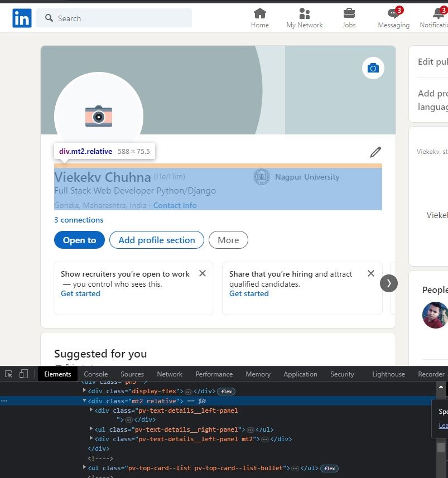Screen dimensions: 448x478
Task: Dismiss the open to work card
Action: tap(202, 273)
